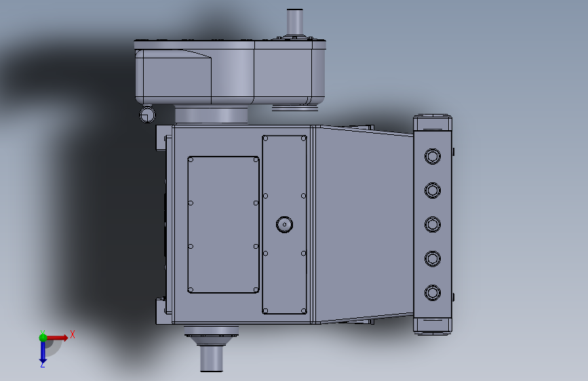Select the bottom protruding shaft of the model

(212, 359)
